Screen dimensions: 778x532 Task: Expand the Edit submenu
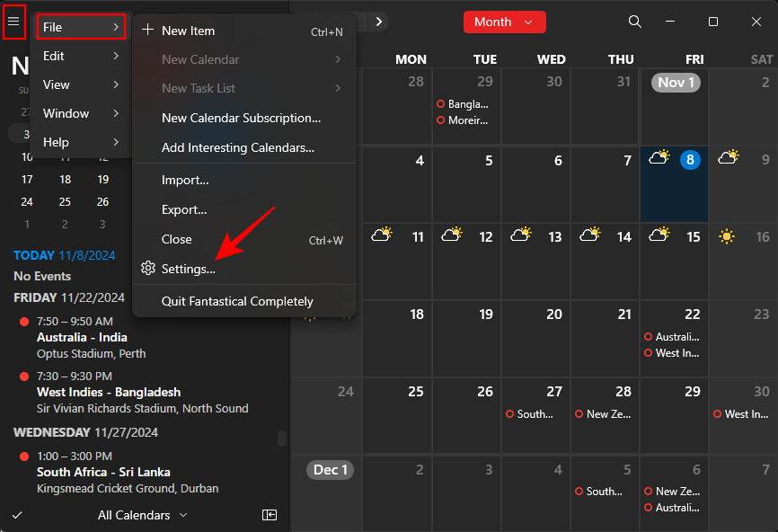[x=81, y=56]
